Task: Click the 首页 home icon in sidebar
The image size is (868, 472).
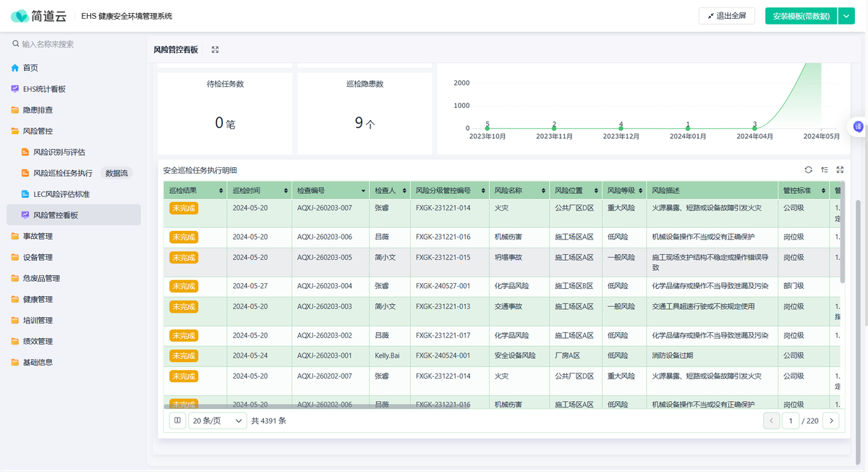Action: (15, 68)
